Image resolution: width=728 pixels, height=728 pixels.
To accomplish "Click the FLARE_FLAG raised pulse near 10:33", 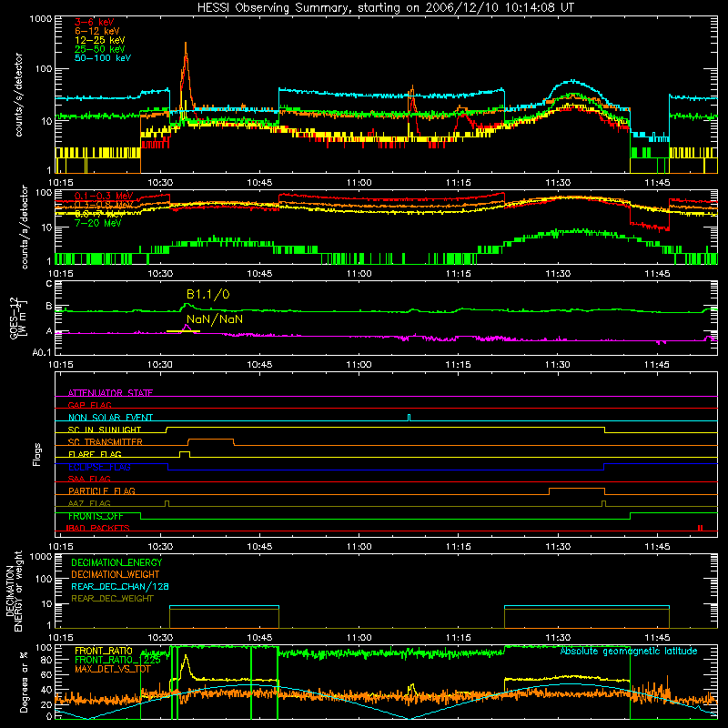I will (185, 453).
